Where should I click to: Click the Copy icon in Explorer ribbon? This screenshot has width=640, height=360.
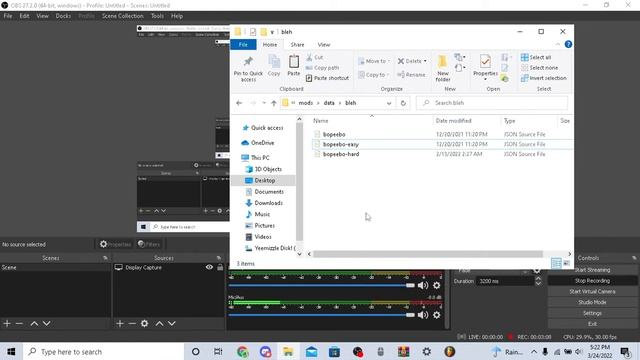point(274,62)
